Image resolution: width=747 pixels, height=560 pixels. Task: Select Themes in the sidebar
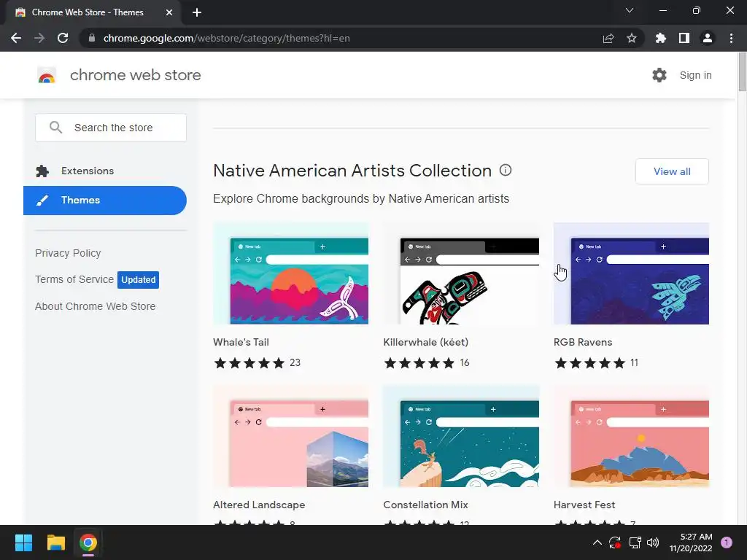(105, 201)
